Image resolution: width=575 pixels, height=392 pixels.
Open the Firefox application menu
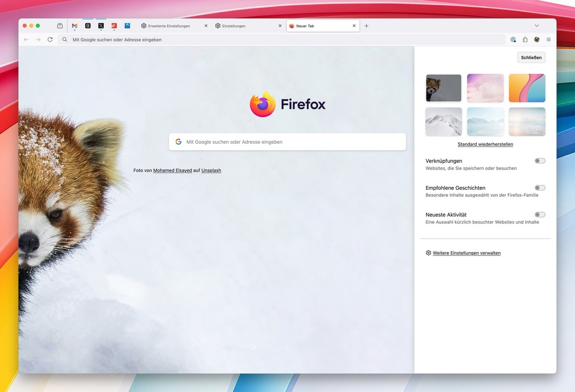[549, 39]
